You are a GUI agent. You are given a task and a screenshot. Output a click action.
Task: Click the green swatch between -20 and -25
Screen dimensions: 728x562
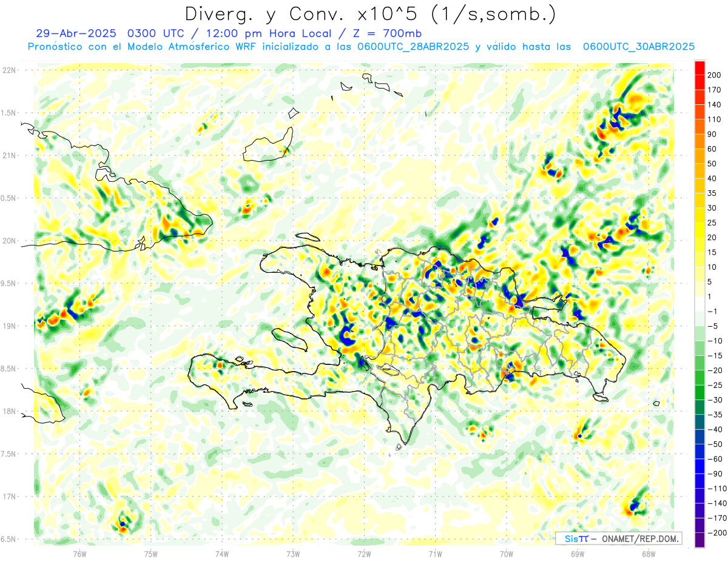click(699, 378)
